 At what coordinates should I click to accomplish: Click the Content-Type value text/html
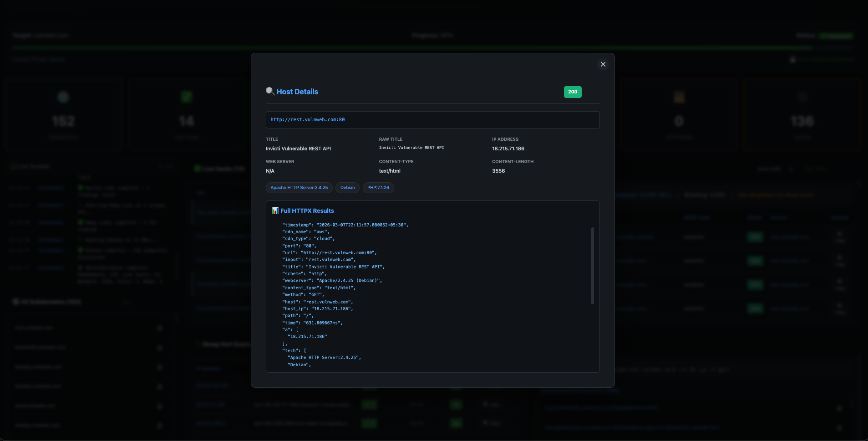(x=390, y=171)
